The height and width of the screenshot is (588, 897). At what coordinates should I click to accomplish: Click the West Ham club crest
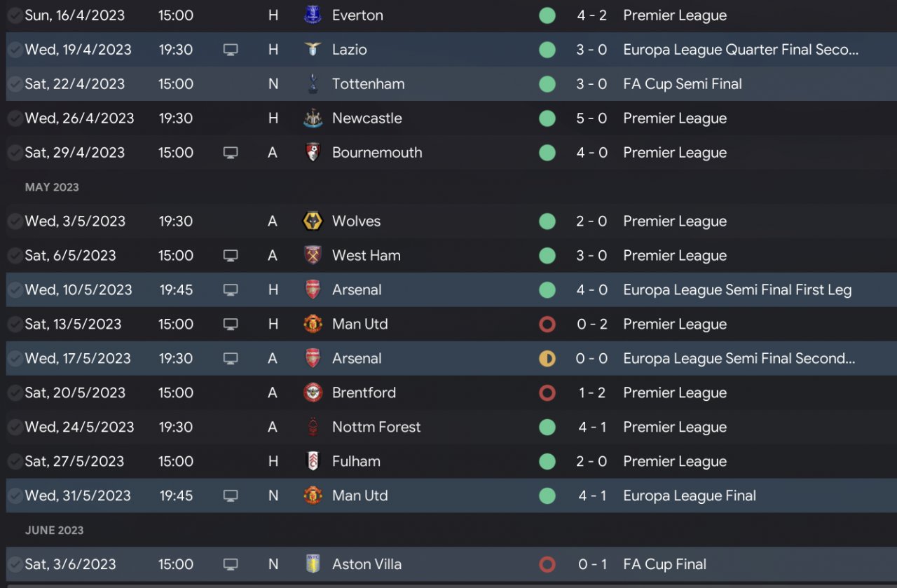(313, 255)
